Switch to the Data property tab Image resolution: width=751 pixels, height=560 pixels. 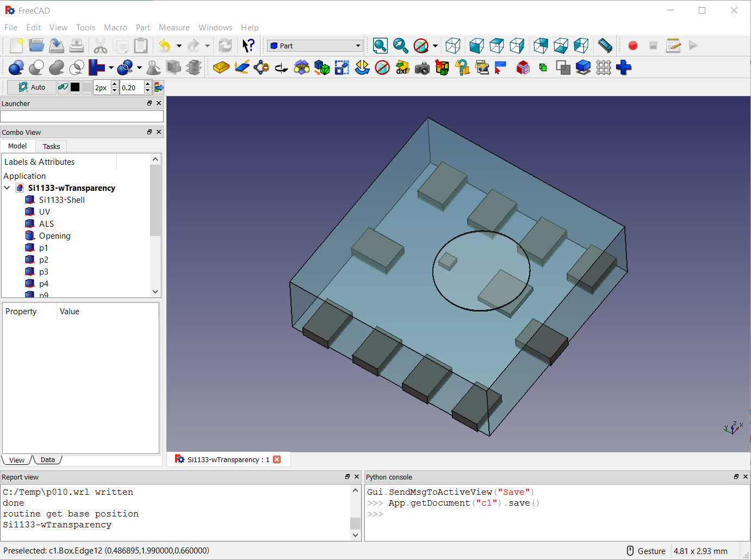coord(48,460)
